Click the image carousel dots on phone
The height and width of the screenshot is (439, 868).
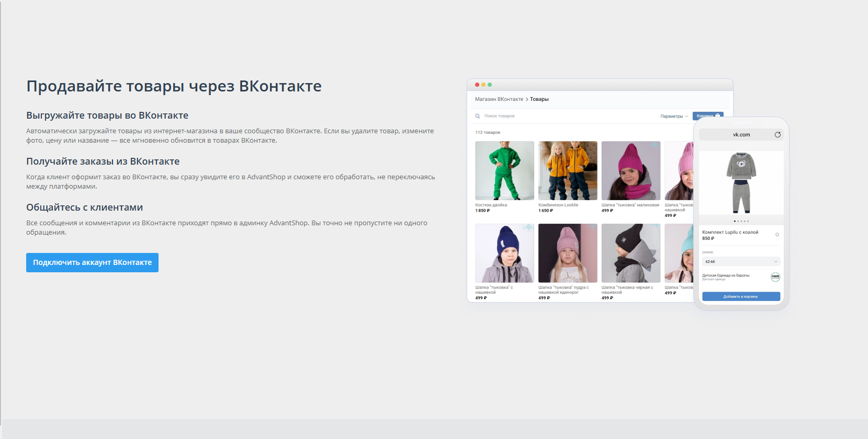click(x=741, y=221)
